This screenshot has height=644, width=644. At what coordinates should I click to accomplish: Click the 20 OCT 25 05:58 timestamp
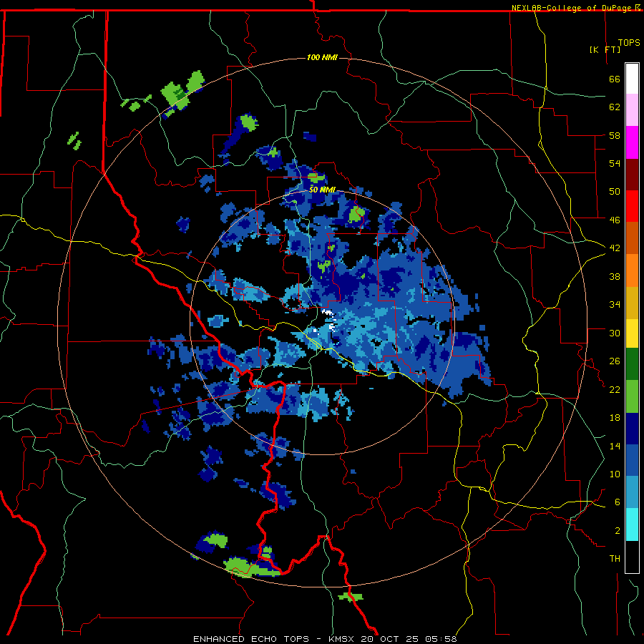point(409,639)
